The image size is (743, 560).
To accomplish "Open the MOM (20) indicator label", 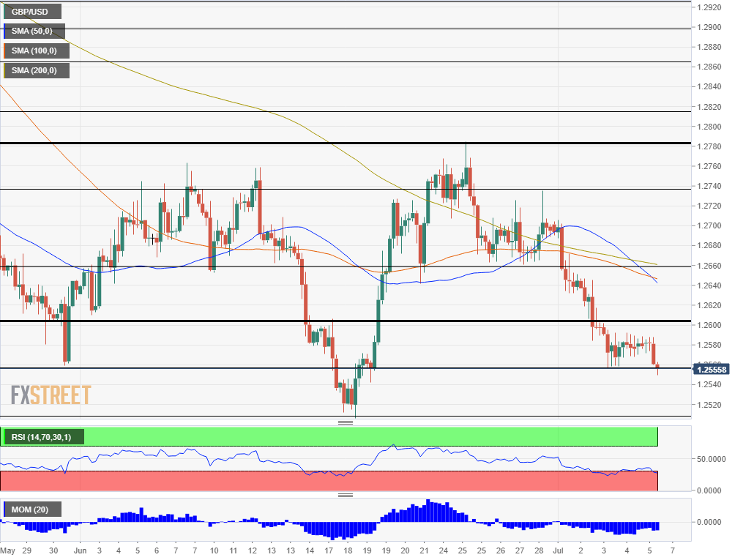I will [31, 509].
